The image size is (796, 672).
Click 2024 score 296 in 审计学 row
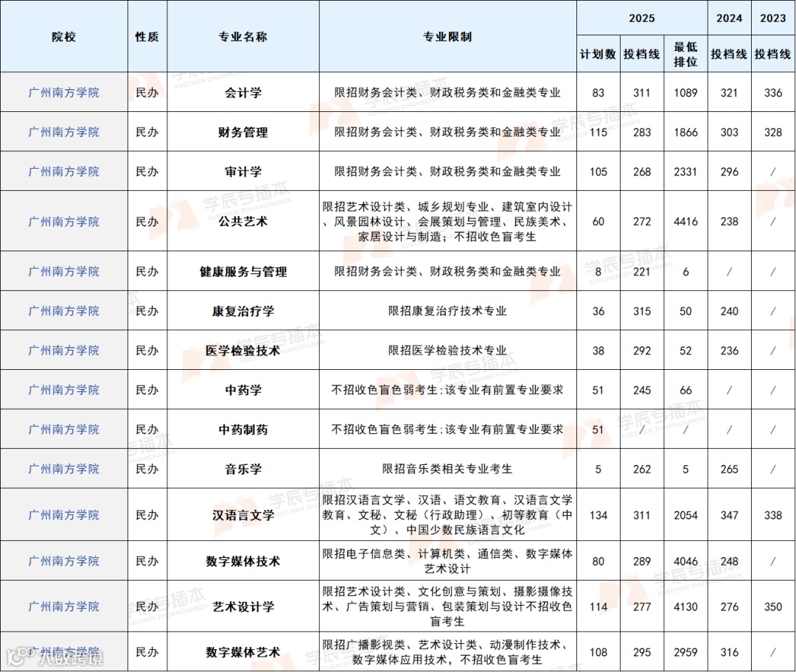tap(730, 172)
